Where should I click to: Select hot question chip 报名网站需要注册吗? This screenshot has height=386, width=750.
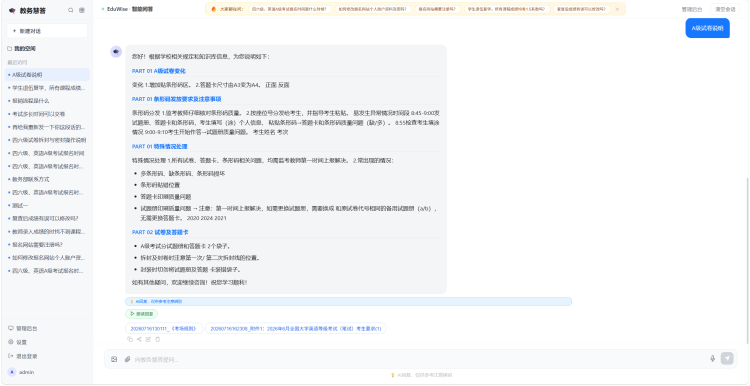click(x=438, y=9)
